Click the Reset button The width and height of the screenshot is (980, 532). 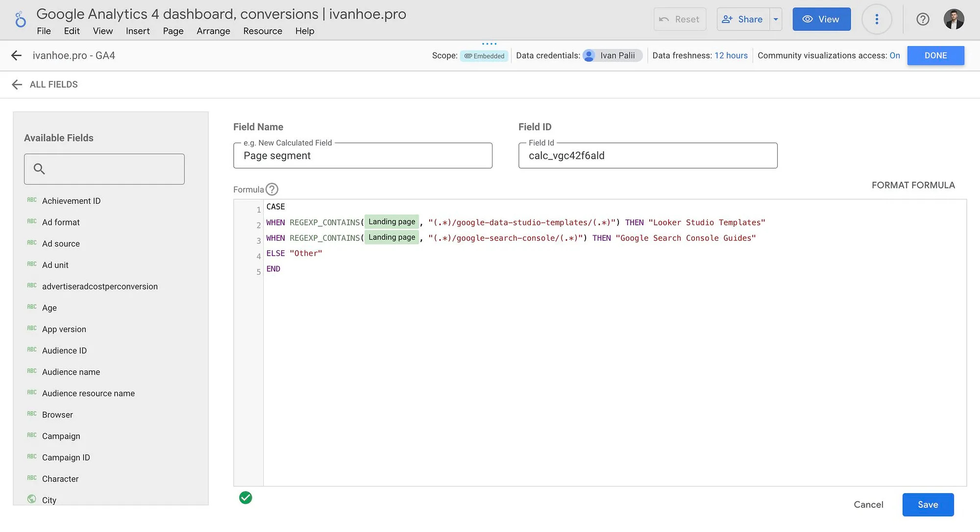point(680,19)
